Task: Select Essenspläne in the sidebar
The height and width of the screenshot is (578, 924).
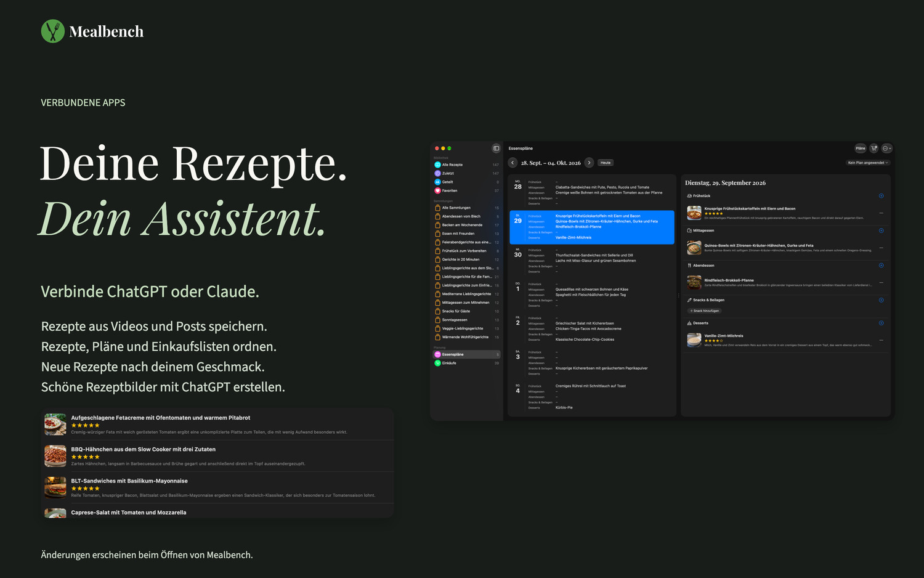Action: tap(467, 354)
